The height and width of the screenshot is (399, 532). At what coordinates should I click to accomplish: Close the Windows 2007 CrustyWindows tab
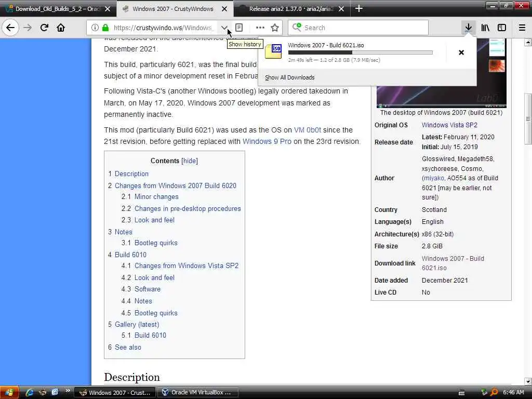pyautogui.click(x=224, y=9)
